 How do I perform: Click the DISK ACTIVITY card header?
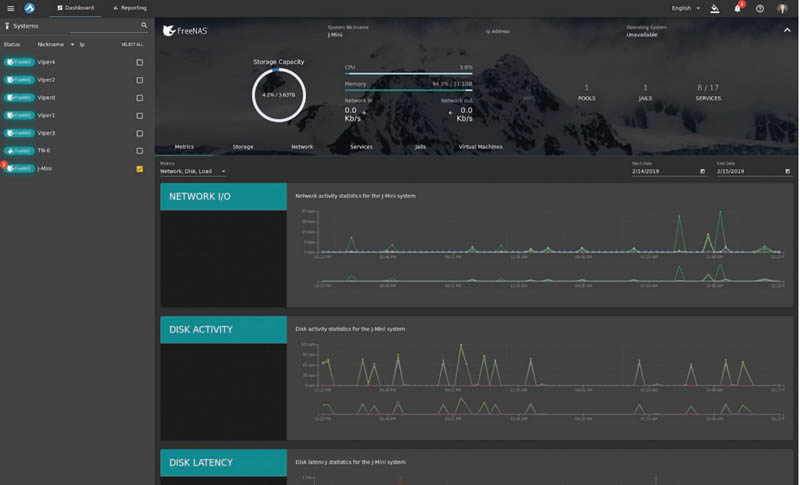(223, 329)
